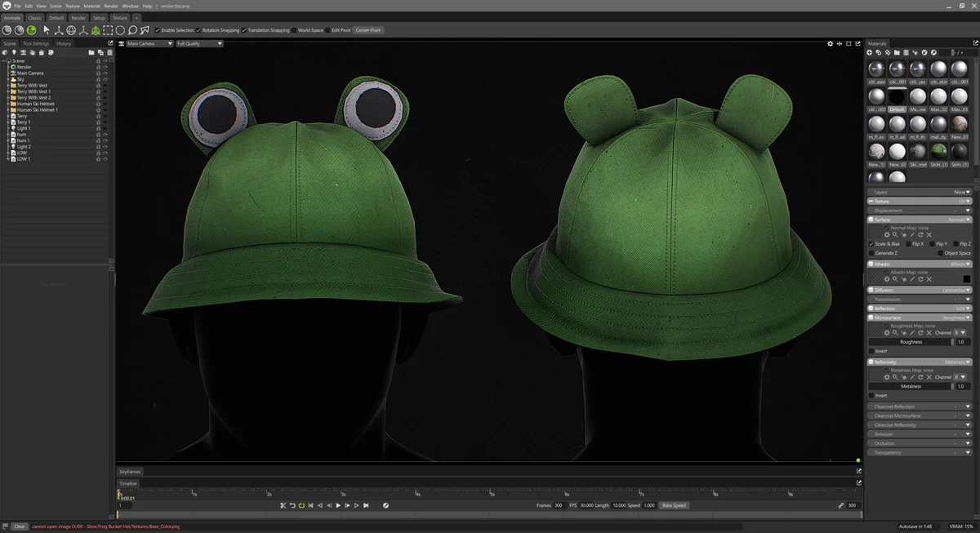Select the rotate globe tool
980x533 pixels.
click(x=71, y=30)
